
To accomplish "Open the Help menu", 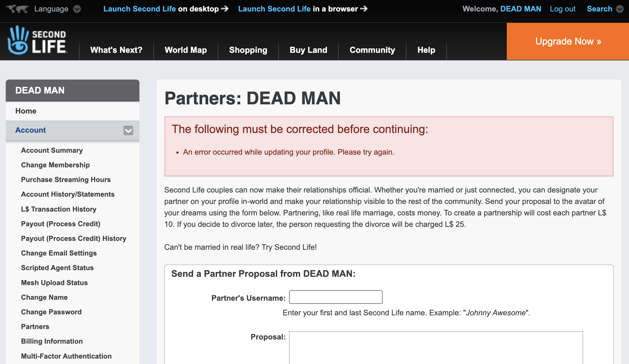I will [x=426, y=50].
